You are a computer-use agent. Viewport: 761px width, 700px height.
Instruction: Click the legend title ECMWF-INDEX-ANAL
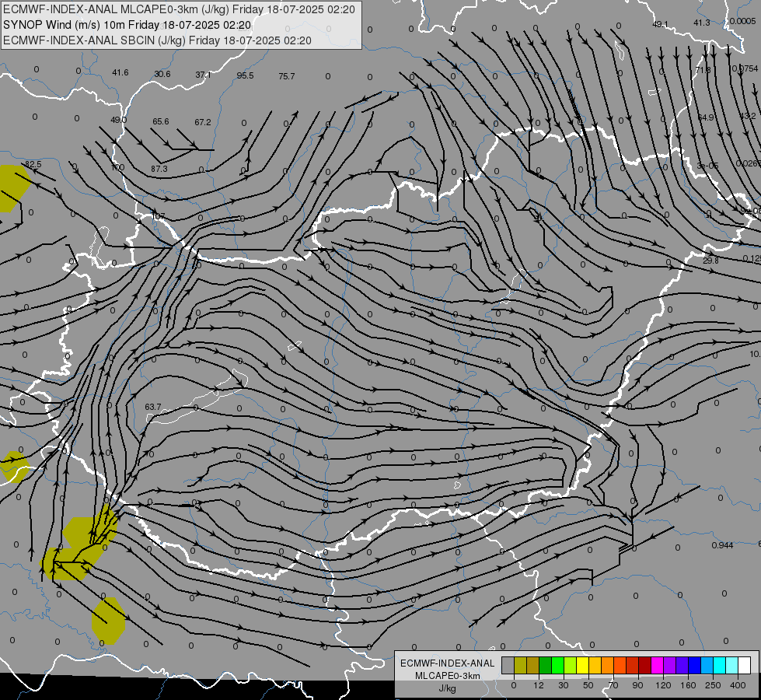coord(448,663)
